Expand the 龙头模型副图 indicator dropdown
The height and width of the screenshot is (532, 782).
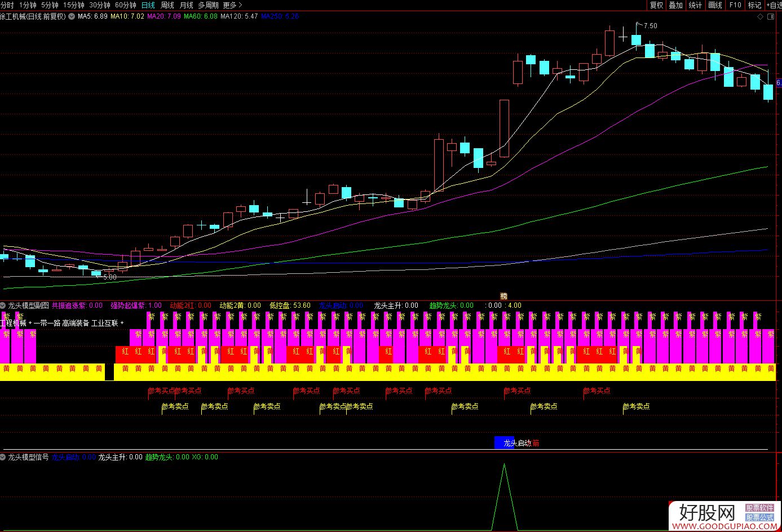point(3,305)
